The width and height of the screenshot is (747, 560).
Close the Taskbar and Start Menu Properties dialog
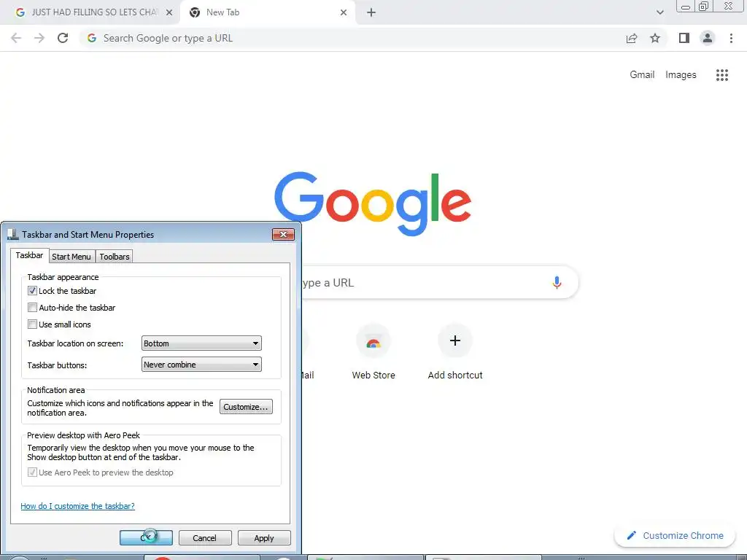coord(283,234)
